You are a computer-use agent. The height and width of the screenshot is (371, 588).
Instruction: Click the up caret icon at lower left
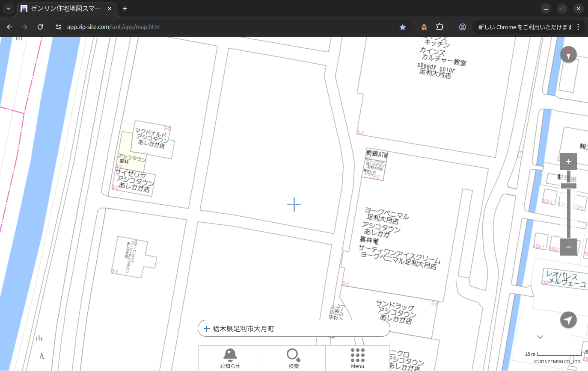click(42, 356)
